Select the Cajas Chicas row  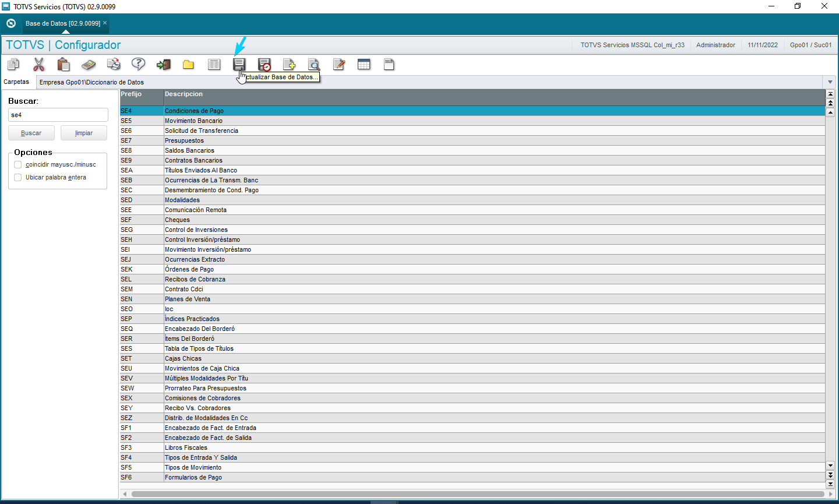pos(473,358)
